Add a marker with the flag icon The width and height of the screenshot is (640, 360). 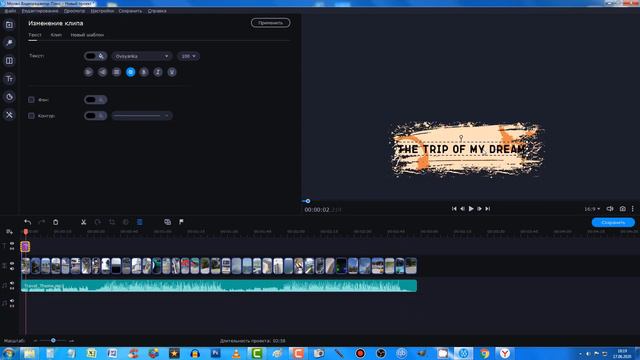pyautogui.click(x=181, y=222)
